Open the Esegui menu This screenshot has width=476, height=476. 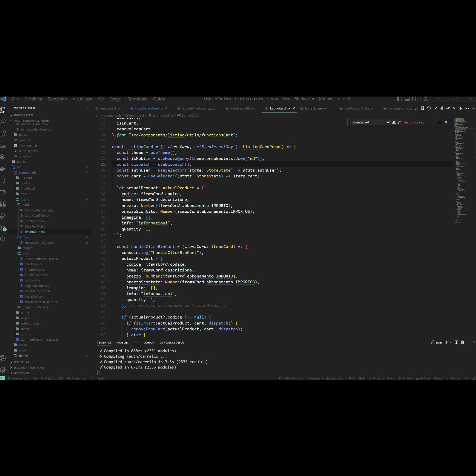pos(116,99)
